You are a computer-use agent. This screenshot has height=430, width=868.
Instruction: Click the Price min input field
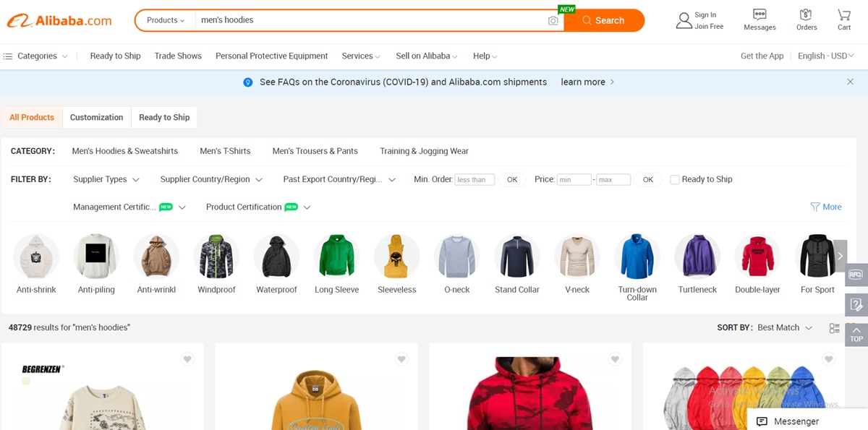[x=574, y=180]
